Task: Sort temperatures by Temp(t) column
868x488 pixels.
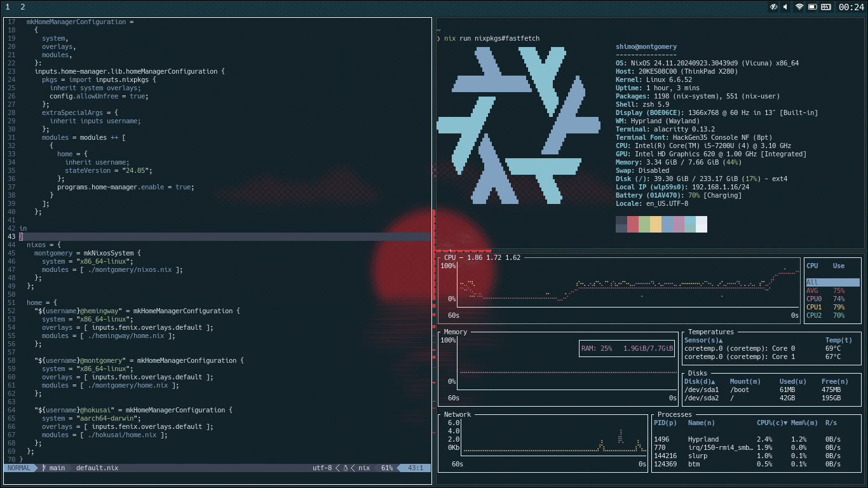Action: pos(839,340)
